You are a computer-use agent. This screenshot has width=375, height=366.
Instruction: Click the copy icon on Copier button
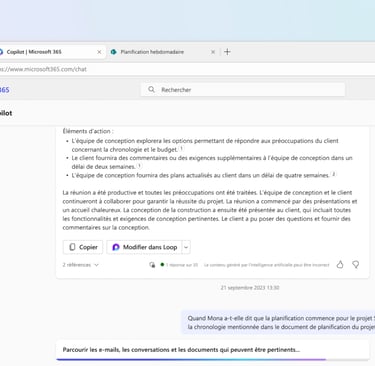click(x=72, y=247)
